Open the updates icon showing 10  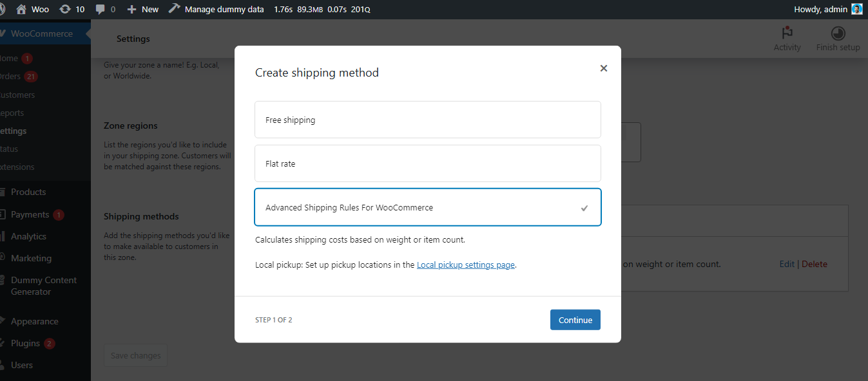(72, 9)
